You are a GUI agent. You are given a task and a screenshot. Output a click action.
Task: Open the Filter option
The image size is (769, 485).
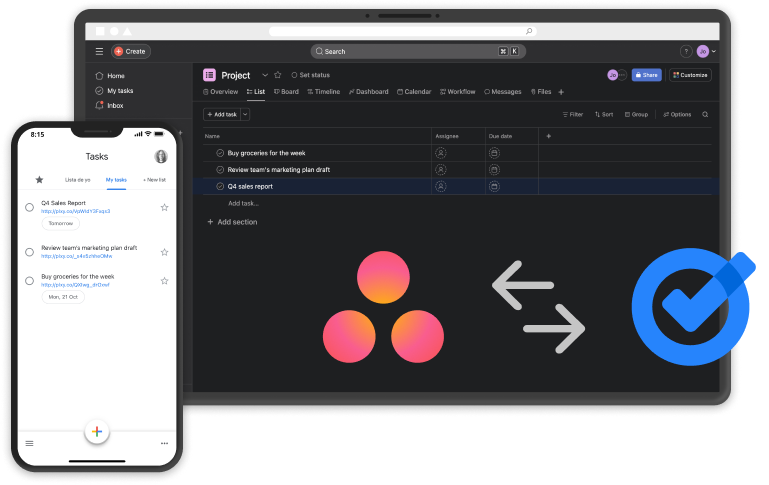[x=573, y=114]
